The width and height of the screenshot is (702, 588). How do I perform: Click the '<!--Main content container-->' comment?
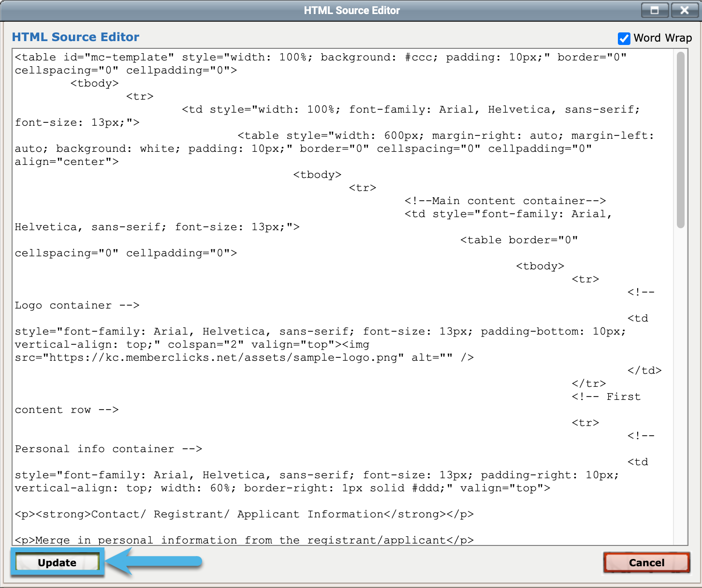click(x=505, y=201)
